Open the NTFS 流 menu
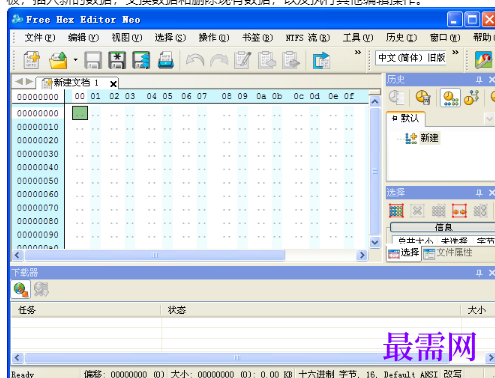This screenshot has width=495, height=378. point(308,38)
